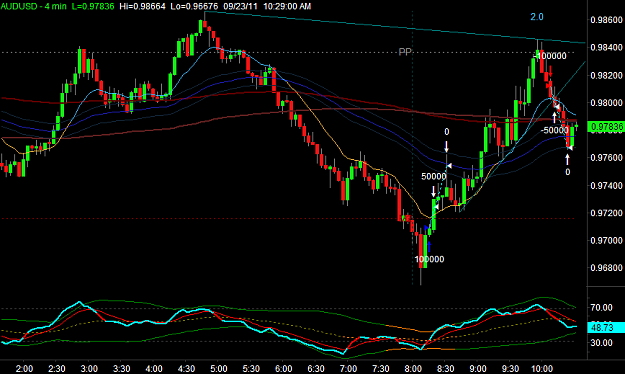The image size is (625, 374).
Task: Click the 6:30 time axis label
Action: [316, 368]
